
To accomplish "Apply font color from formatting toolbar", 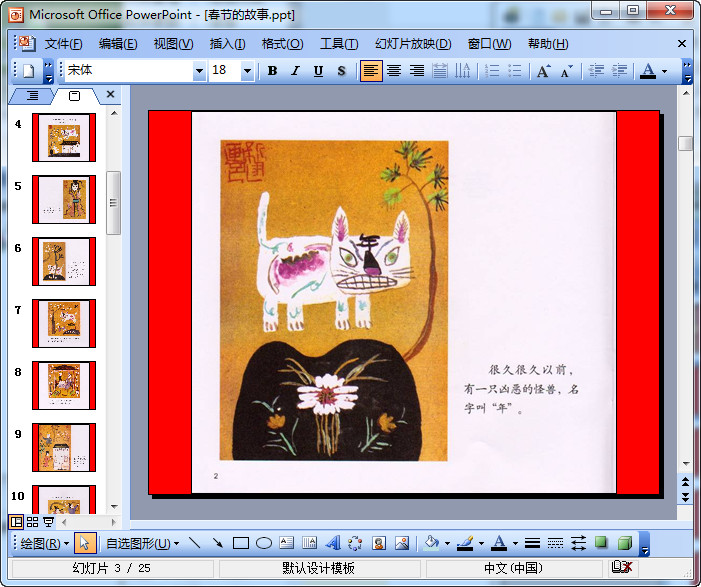I will (648, 71).
